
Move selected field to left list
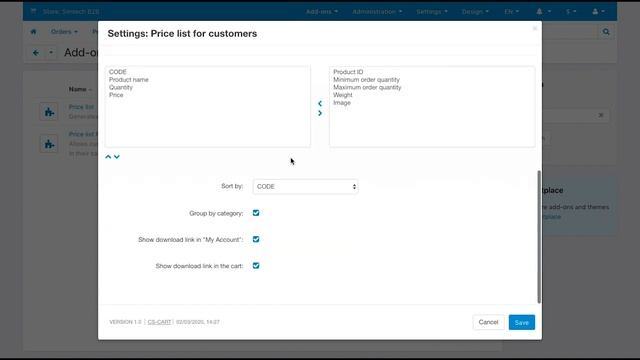coord(320,104)
